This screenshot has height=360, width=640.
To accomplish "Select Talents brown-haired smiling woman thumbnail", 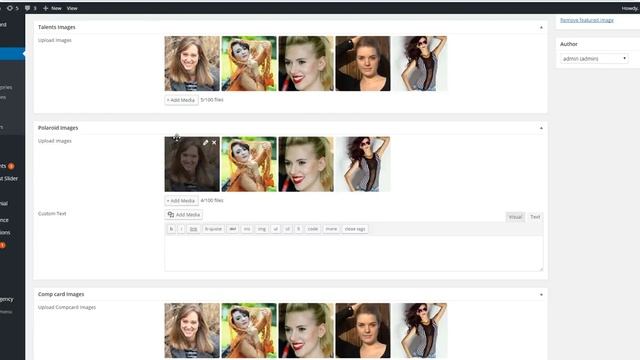I will (x=192, y=63).
